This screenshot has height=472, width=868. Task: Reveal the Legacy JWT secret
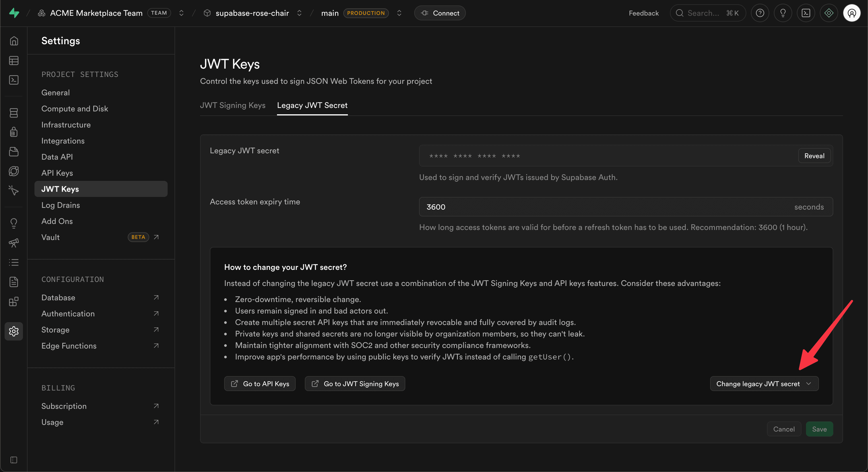point(814,155)
